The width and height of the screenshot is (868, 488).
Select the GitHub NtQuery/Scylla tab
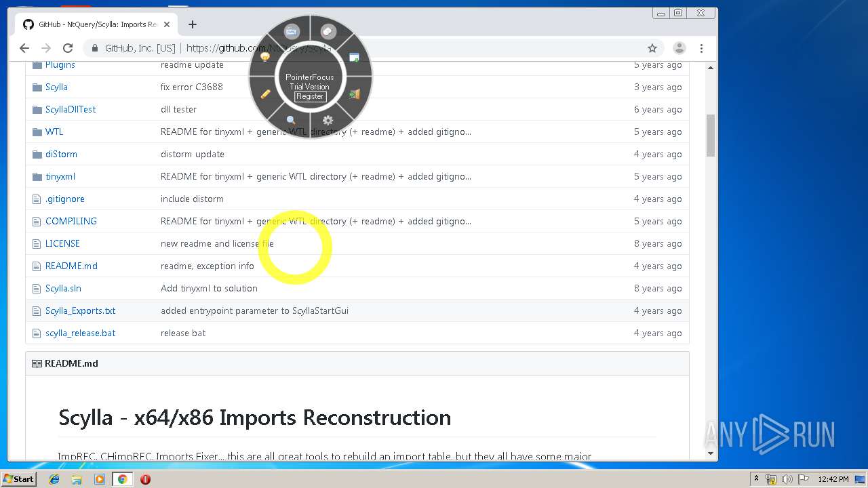click(x=96, y=24)
